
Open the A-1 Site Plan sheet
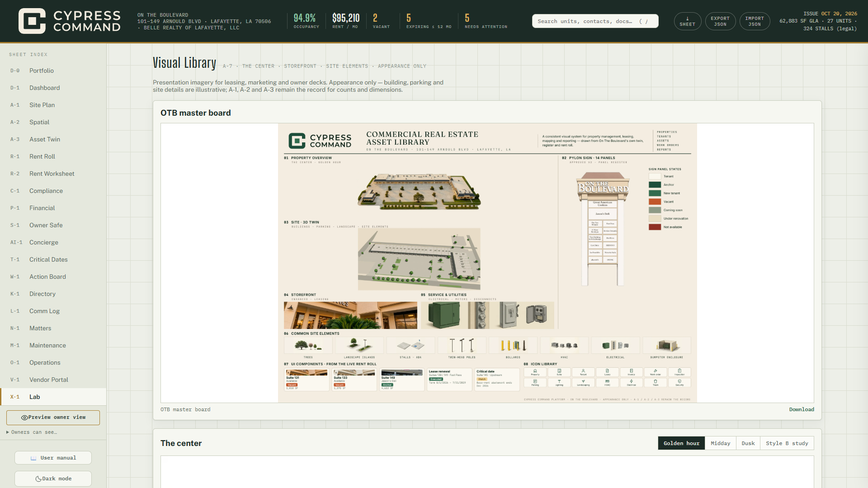[53, 105]
